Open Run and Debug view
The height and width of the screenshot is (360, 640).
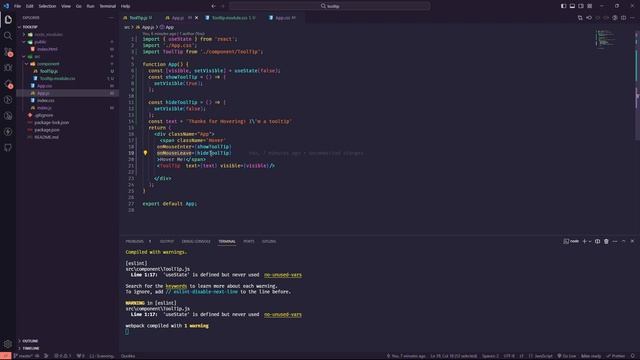click(8, 68)
